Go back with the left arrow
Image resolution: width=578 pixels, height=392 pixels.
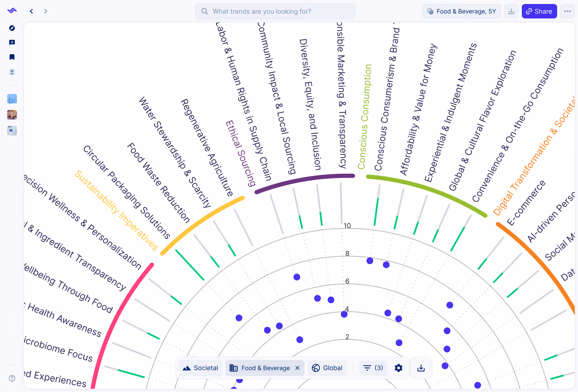(31, 11)
